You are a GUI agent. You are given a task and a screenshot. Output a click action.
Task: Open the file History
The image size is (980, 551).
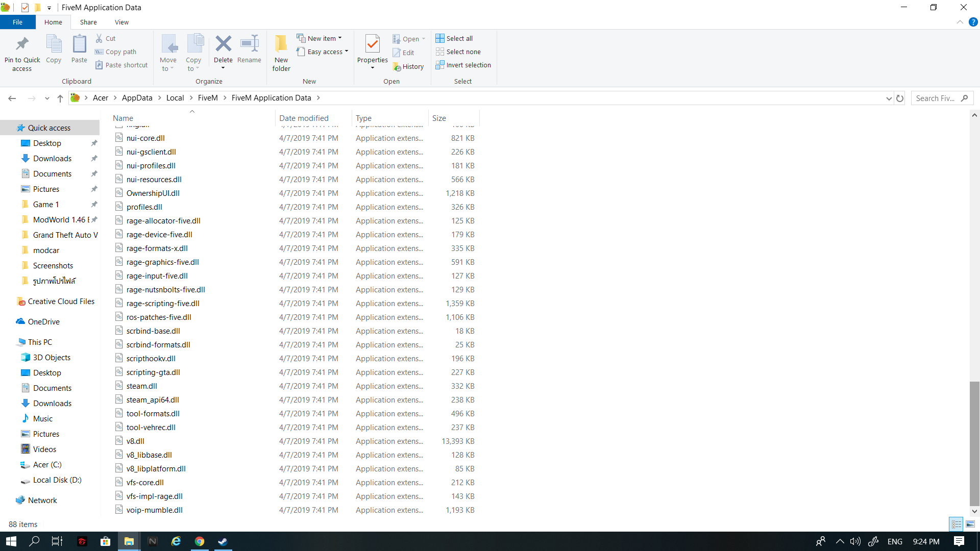(x=408, y=66)
